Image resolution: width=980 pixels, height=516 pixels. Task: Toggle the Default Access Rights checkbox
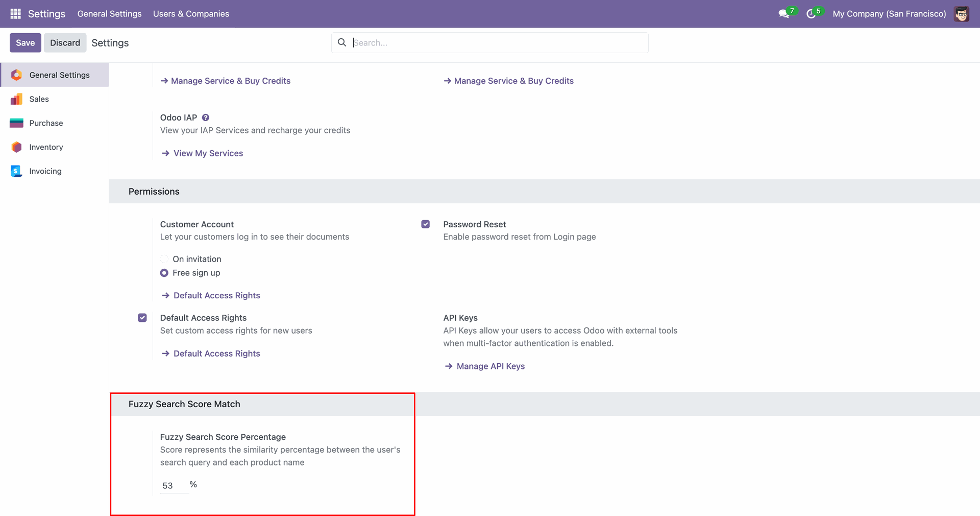pos(142,318)
